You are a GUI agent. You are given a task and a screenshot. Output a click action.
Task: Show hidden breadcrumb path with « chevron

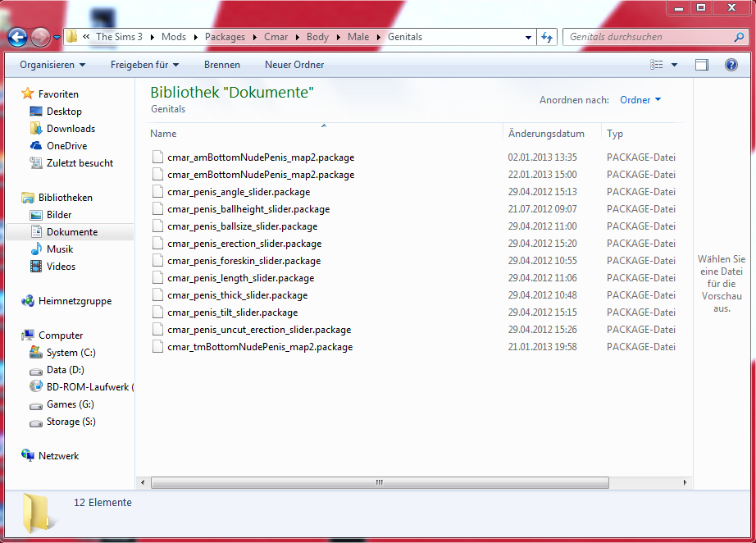click(x=86, y=37)
